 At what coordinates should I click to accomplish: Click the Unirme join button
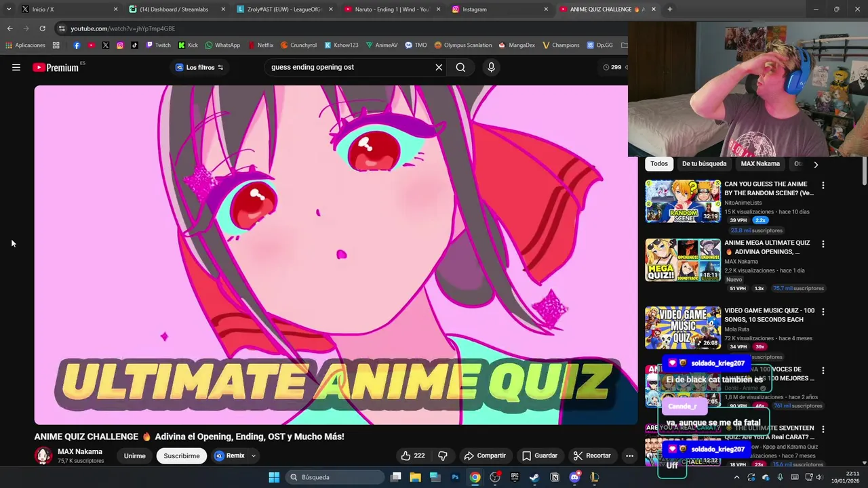pyautogui.click(x=134, y=455)
